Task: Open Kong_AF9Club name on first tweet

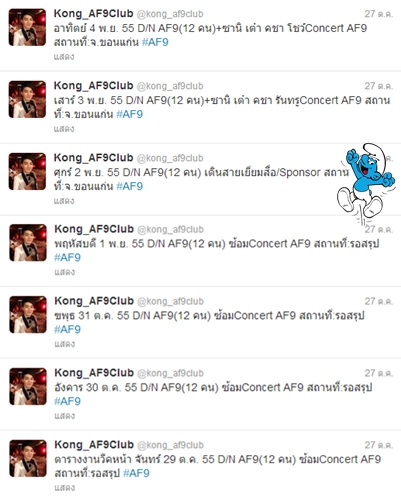Action: [x=94, y=14]
